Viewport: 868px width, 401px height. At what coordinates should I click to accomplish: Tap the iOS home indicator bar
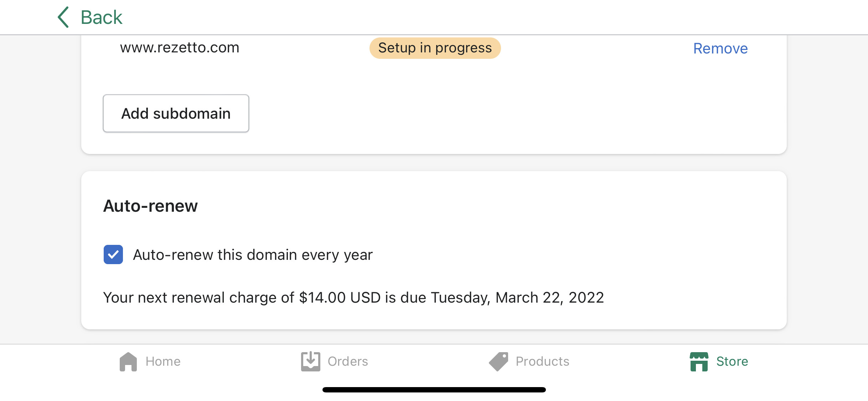click(x=434, y=390)
